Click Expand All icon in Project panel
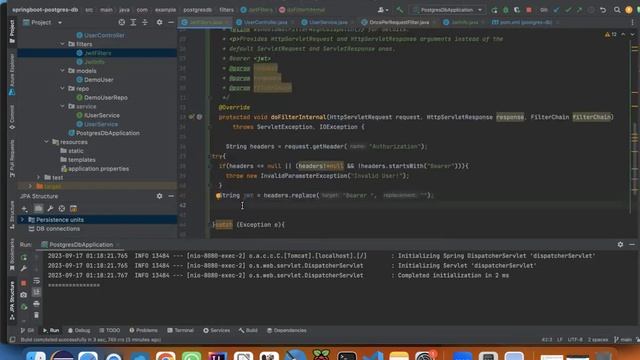The width and height of the screenshot is (640, 360). [133, 22]
